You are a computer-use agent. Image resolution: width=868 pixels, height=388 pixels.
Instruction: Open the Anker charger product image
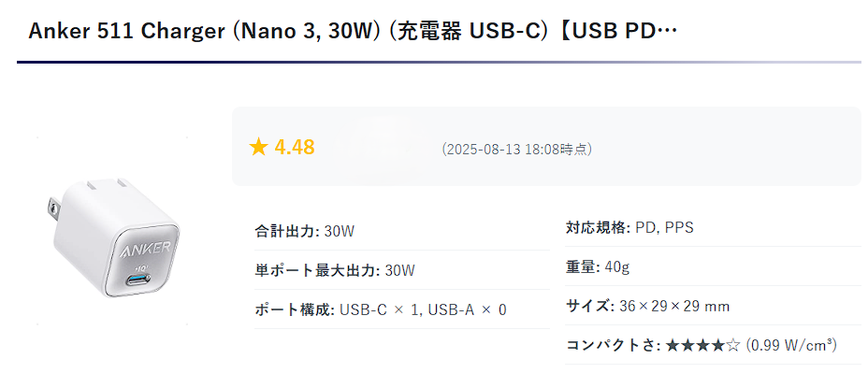pos(112,230)
